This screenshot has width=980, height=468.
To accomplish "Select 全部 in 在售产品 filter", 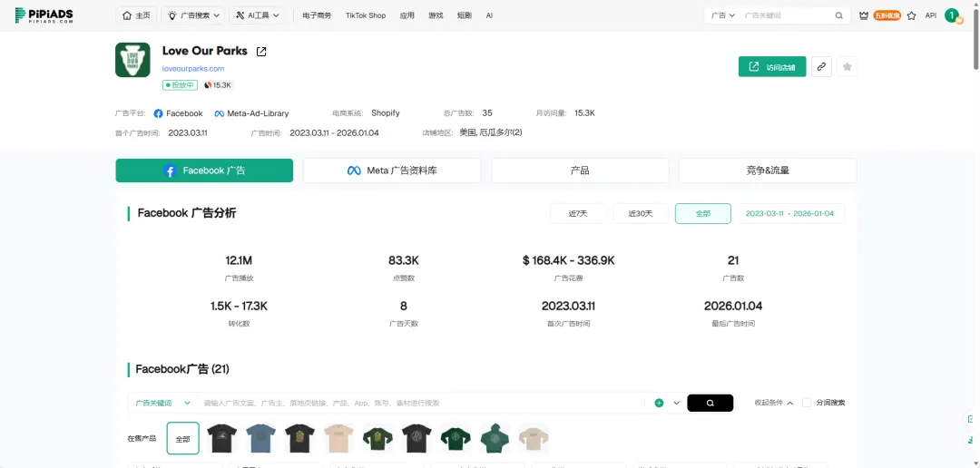I will click(x=182, y=439).
